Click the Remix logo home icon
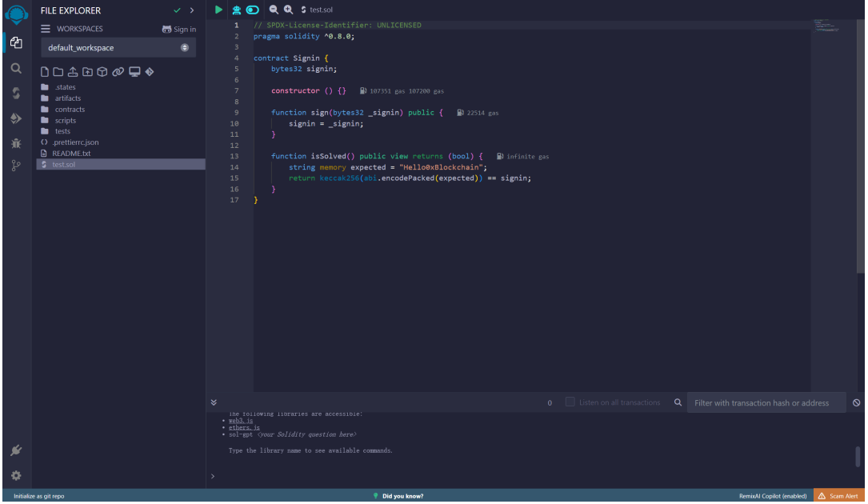This screenshot has width=868, height=504. 16,14
